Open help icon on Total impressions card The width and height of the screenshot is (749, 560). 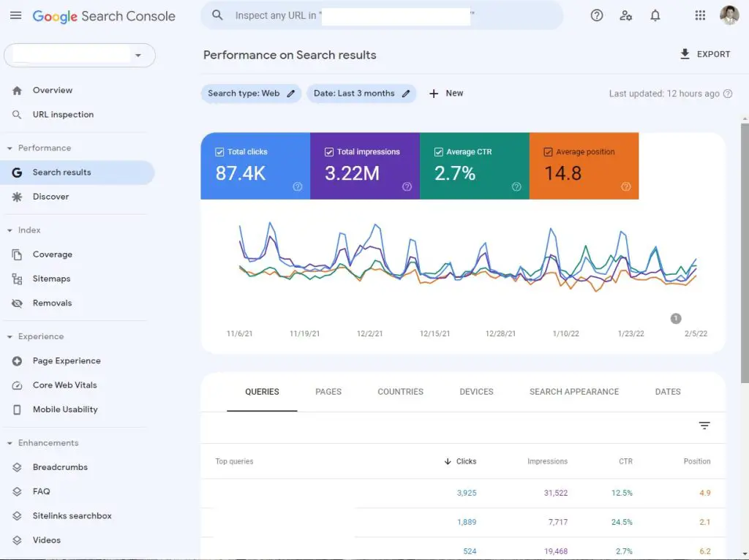(407, 186)
